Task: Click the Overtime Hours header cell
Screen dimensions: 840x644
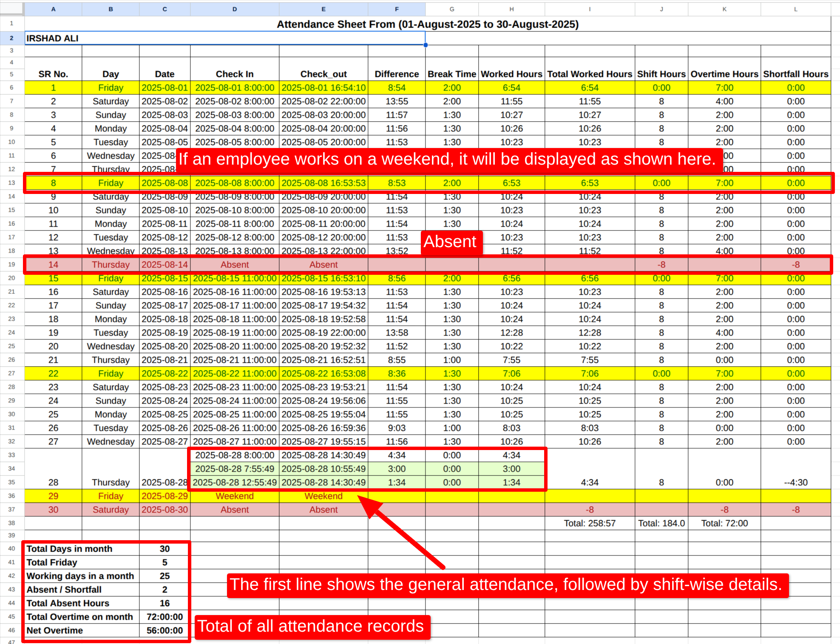Action: [724, 74]
